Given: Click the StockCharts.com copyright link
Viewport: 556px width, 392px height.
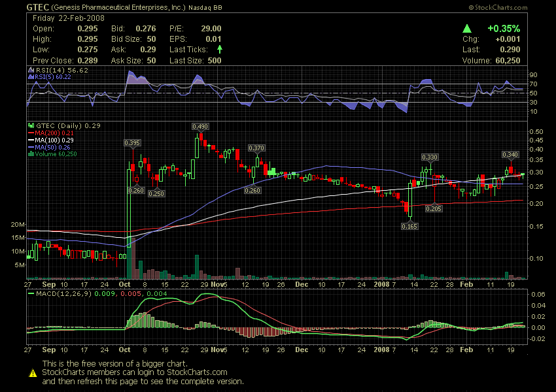Looking at the screenshot, I should 497,7.
